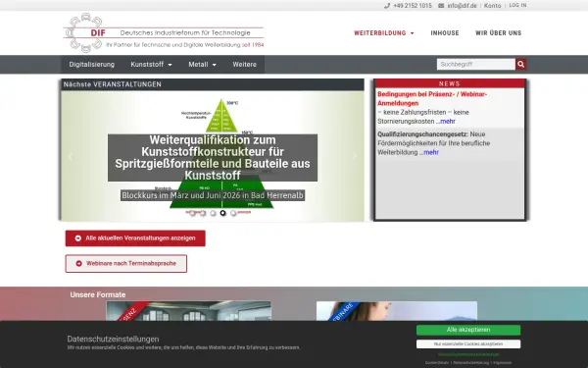
Task: Select the second carousel indicator dot
Action: pos(203,213)
